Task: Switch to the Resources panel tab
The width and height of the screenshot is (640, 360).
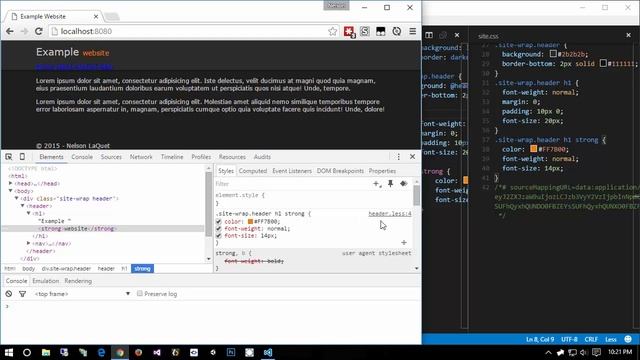Action: click(232, 157)
